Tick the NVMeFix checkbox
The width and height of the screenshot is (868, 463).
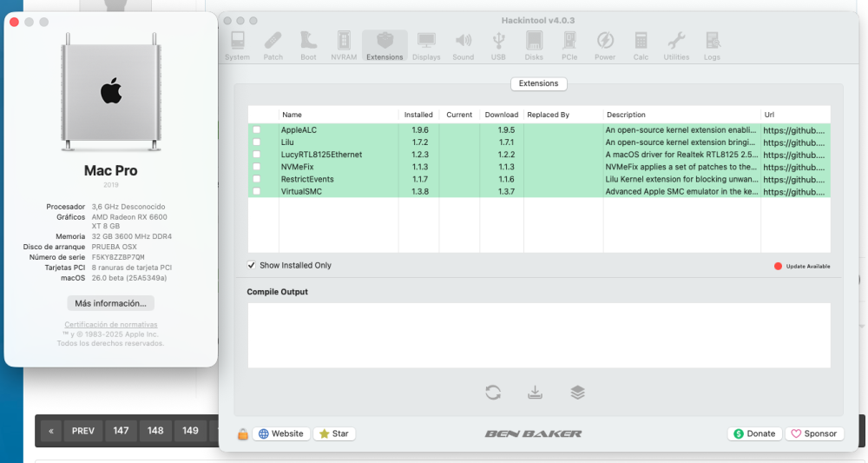(x=256, y=167)
